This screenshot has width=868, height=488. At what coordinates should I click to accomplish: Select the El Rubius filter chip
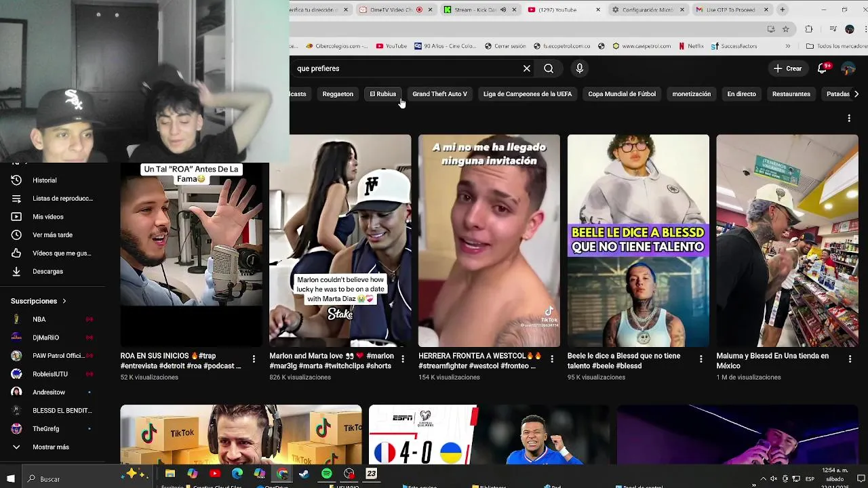click(x=382, y=94)
